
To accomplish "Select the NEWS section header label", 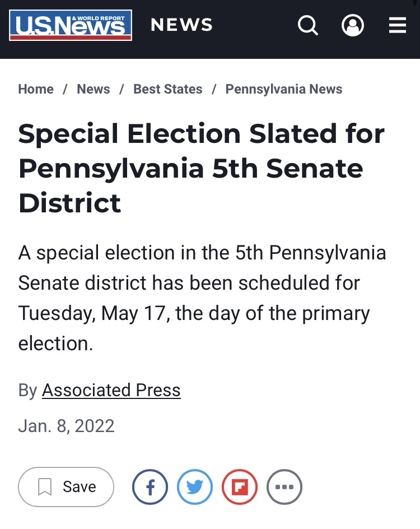I will (x=181, y=25).
